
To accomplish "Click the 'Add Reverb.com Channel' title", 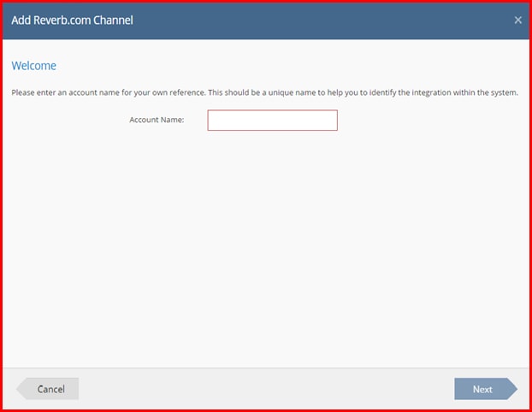I will point(72,20).
